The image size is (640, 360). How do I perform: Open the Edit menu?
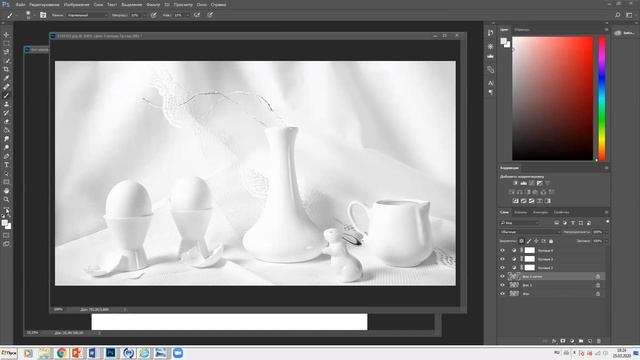click(x=44, y=4)
